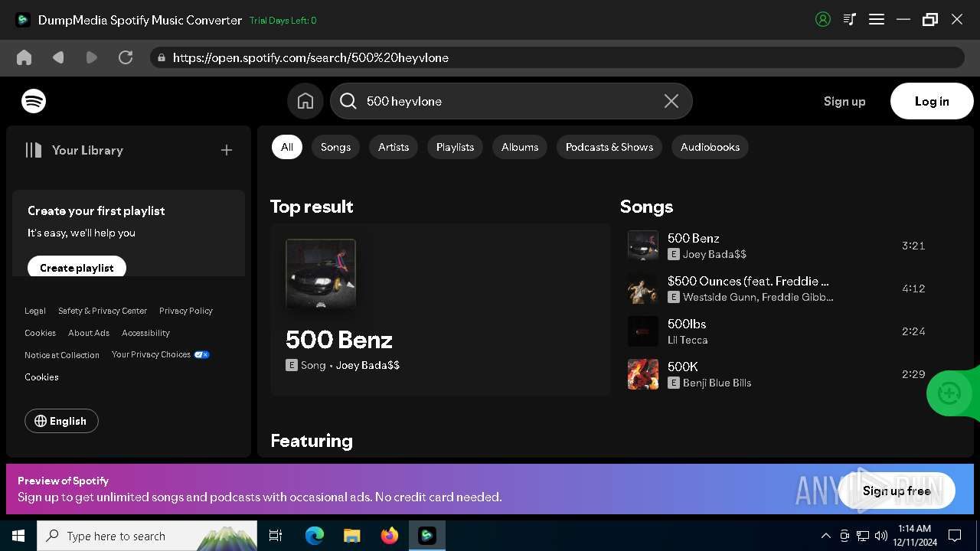
Task: Select the $500 Ounces song title
Action: tap(748, 281)
